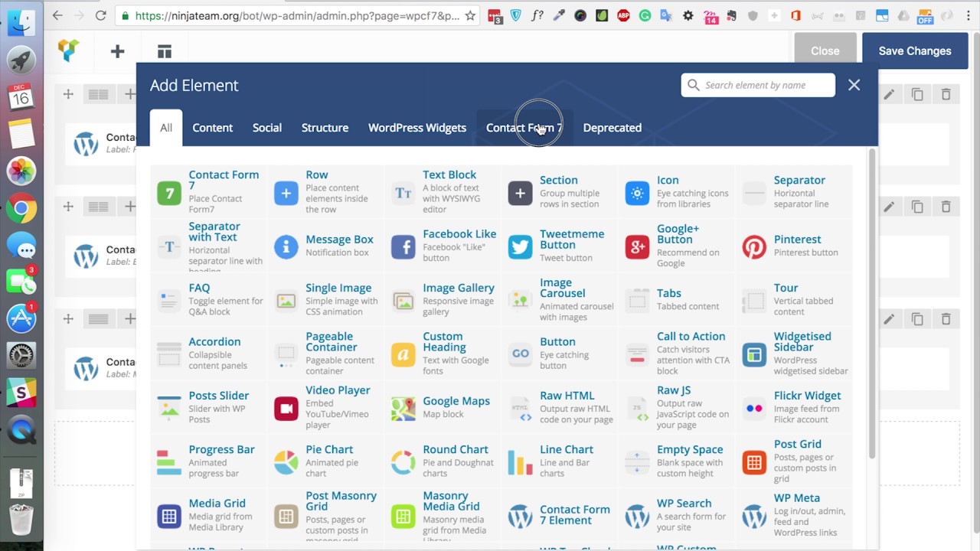This screenshot has height=551, width=980.
Task: Add an Accordion element
Action: click(x=208, y=354)
